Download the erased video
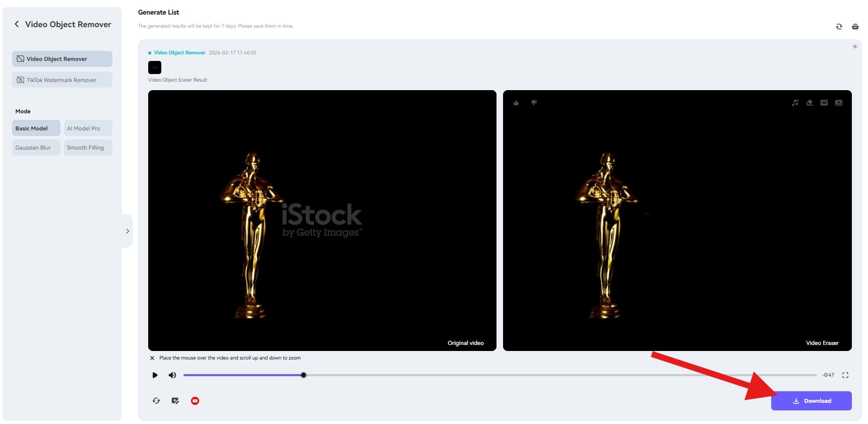 pyautogui.click(x=812, y=401)
